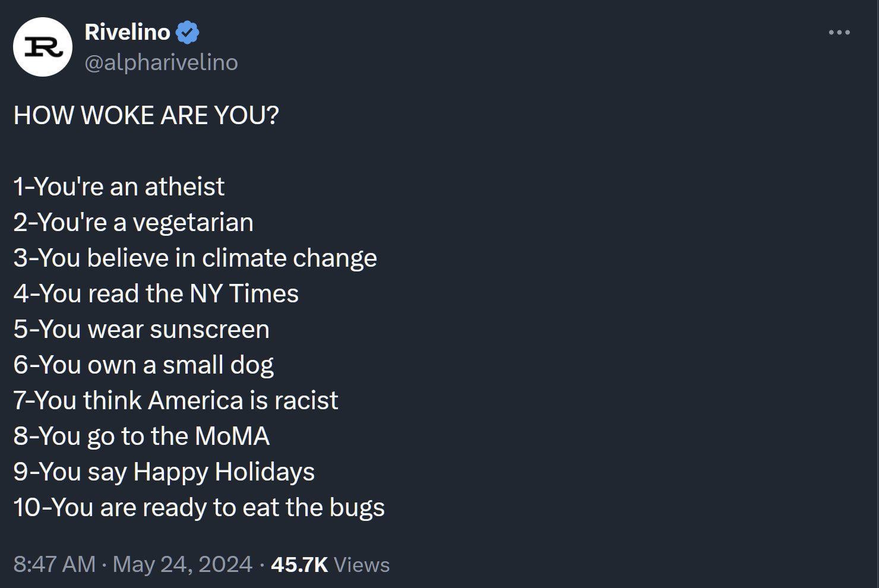Open the three-dot more options menu
The height and width of the screenshot is (588, 879).
(839, 32)
